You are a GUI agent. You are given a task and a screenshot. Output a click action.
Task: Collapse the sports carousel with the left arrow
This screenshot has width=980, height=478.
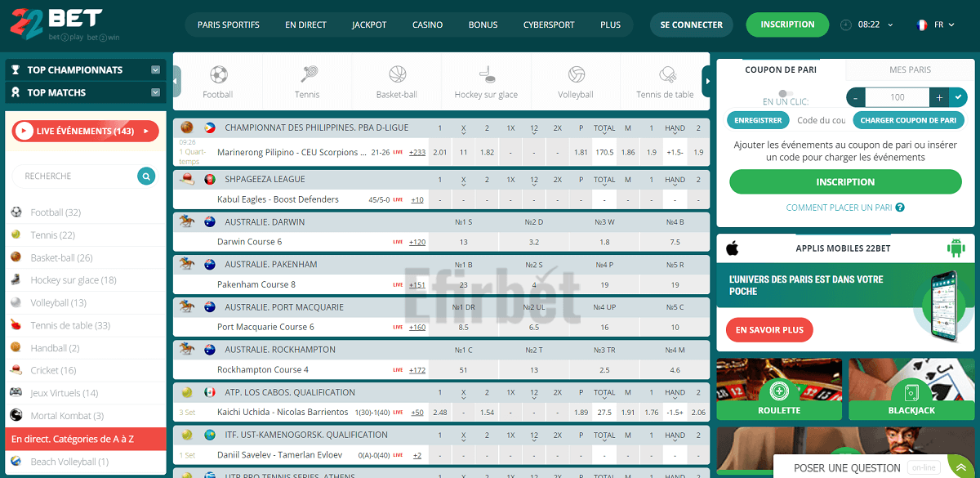(x=177, y=81)
